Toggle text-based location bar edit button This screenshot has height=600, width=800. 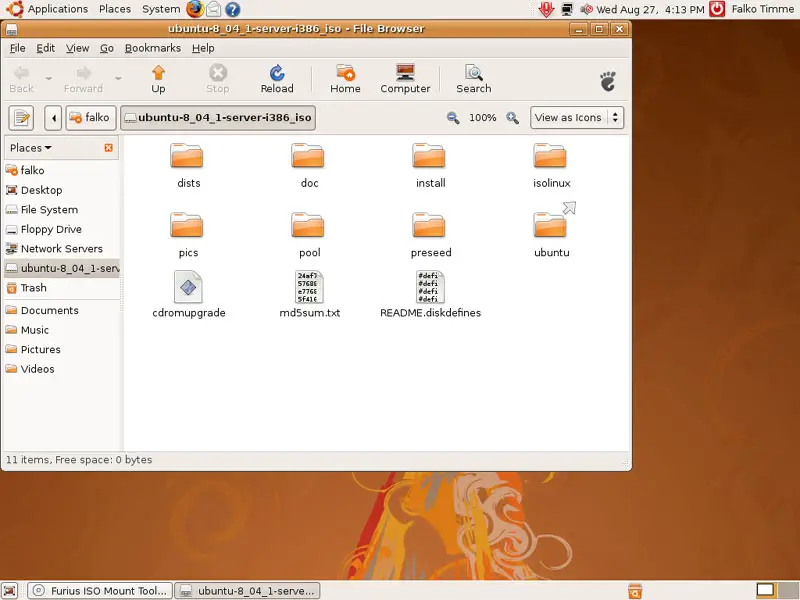21,118
